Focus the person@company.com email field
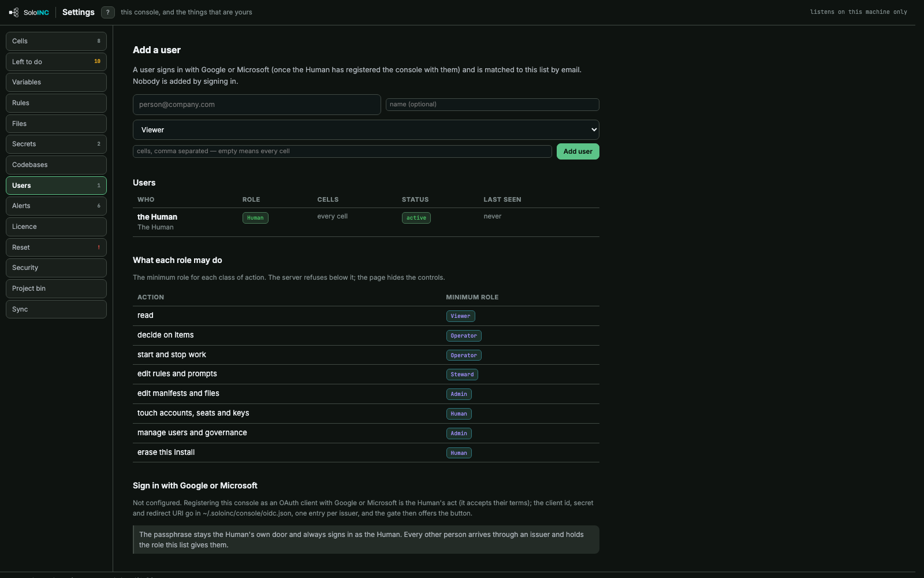This screenshot has height=578, width=924. (257, 105)
